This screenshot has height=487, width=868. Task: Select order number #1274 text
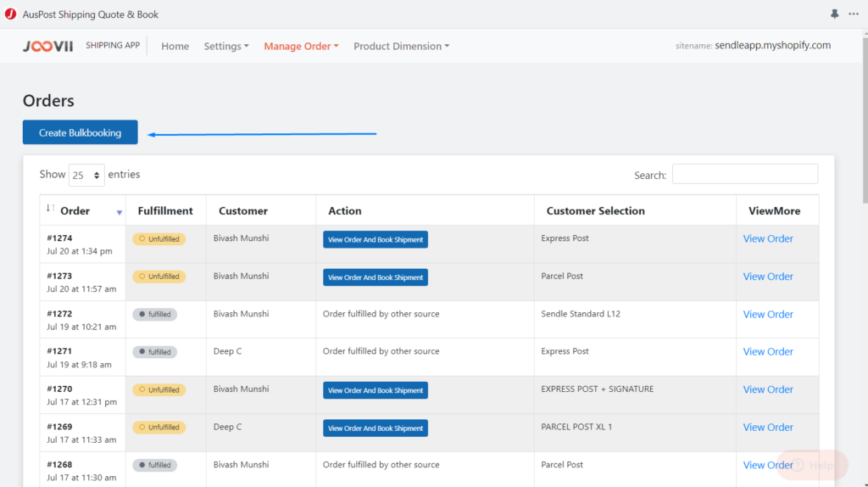(59, 238)
